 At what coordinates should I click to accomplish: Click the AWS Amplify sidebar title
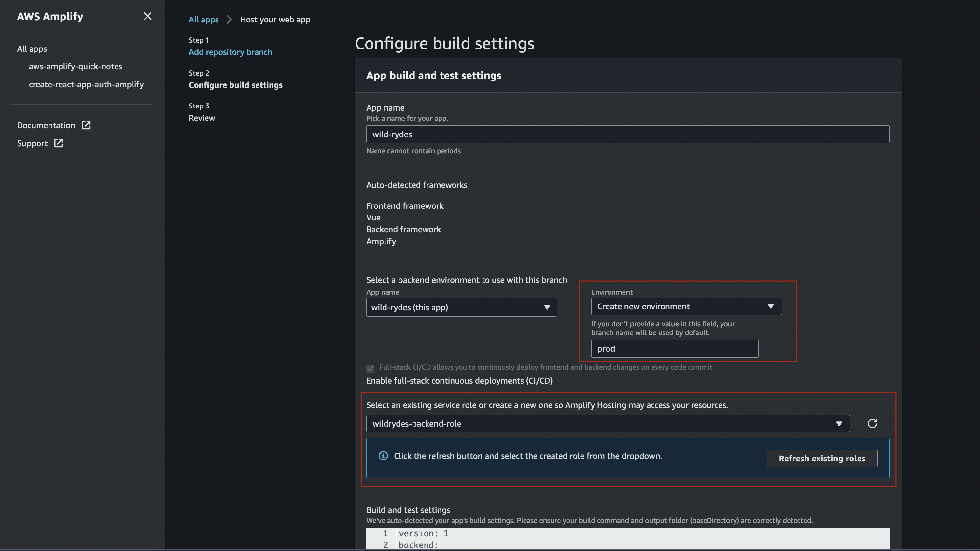coord(50,16)
